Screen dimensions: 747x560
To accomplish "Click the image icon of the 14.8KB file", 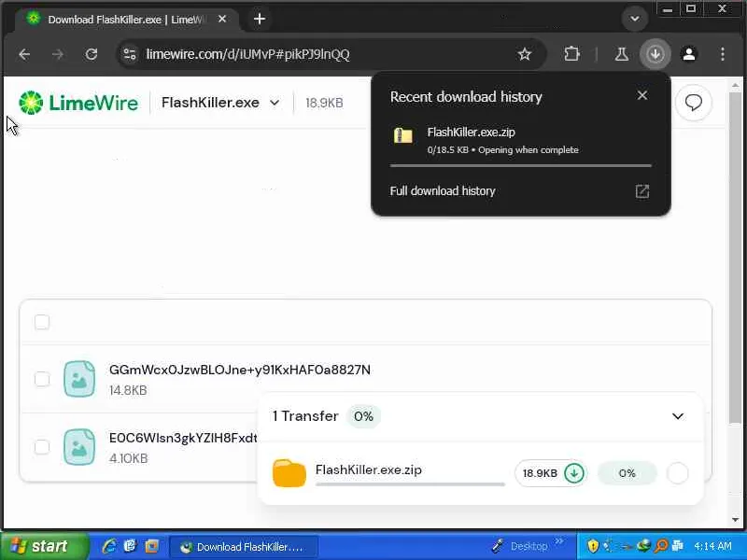I will point(79,379).
